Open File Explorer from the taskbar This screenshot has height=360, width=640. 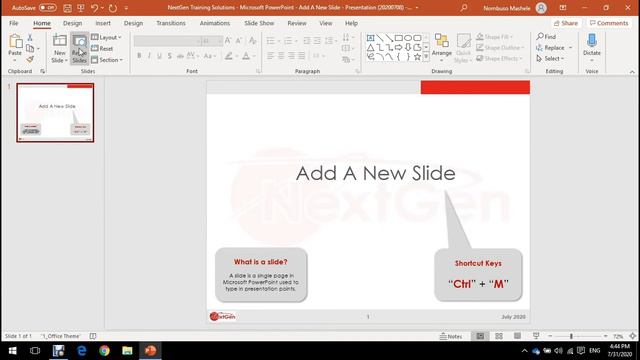click(x=127, y=351)
